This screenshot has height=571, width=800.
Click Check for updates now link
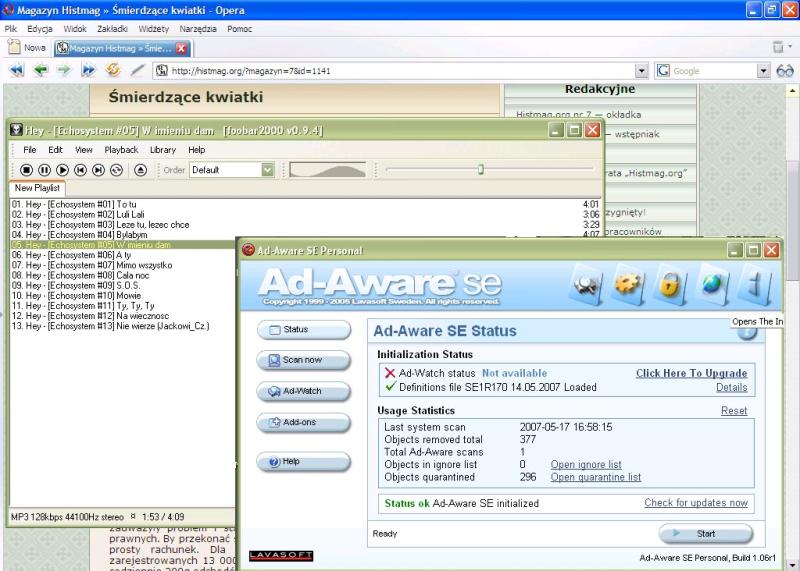[x=696, y=503]
